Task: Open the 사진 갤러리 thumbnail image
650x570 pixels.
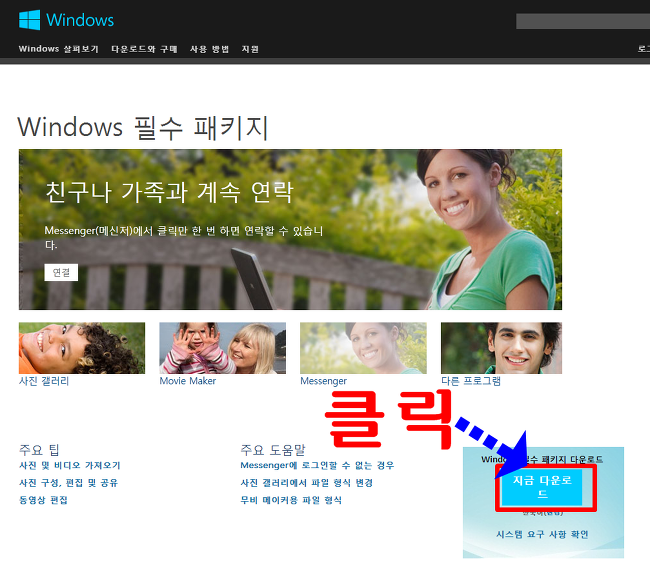Action: [x=82, y=348]
